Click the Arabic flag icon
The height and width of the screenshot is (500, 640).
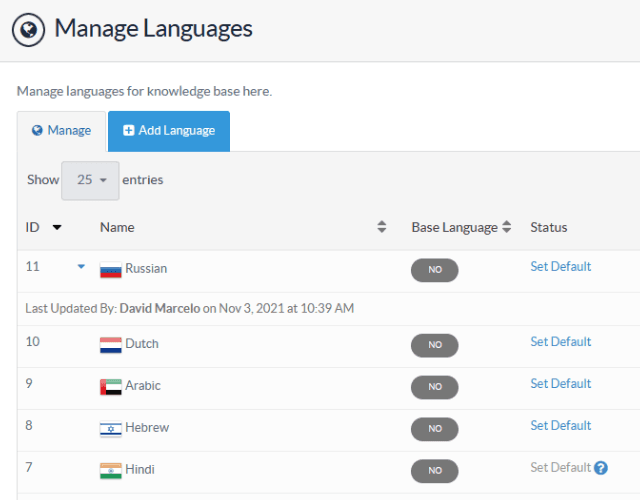click(111, 387)
